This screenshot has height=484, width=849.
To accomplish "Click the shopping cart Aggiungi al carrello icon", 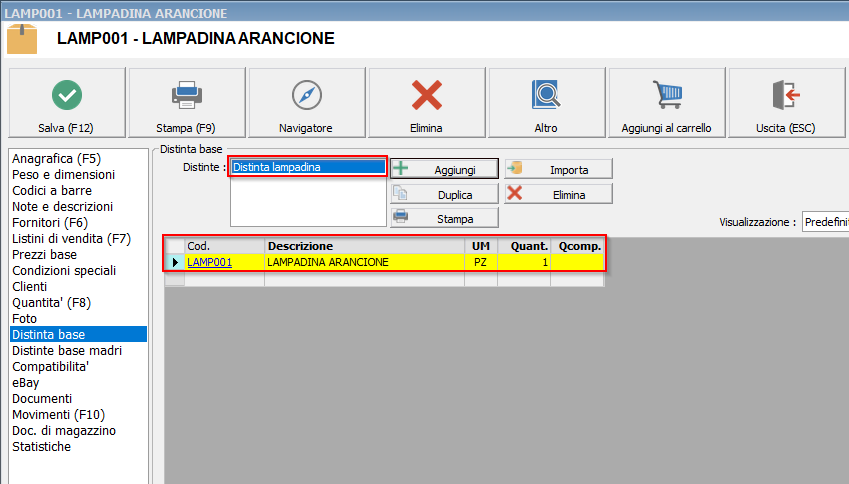I will (667, 95).
